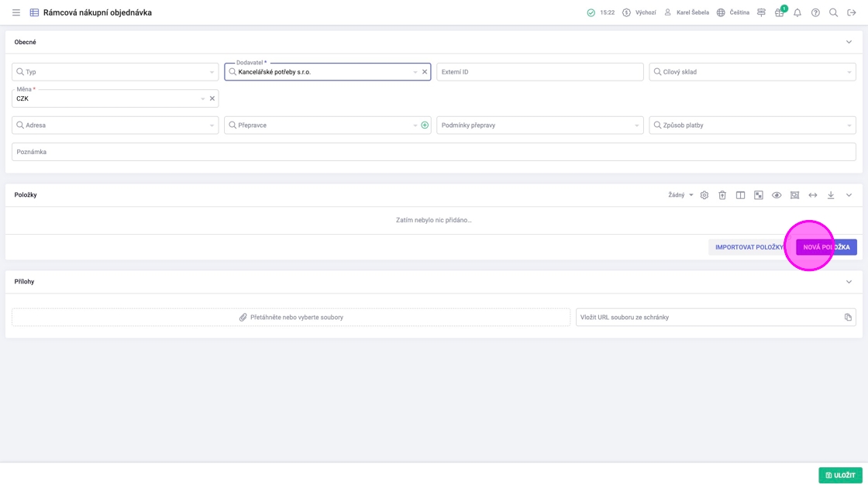Open the gift box news icon
Viewport: 868px width, 488px height.
click(x=779, y=12)
